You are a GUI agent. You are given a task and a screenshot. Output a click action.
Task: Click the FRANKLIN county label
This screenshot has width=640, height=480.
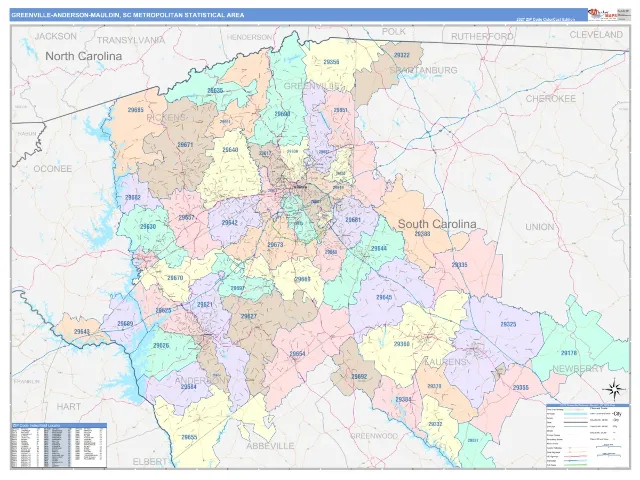click(27, 382)
